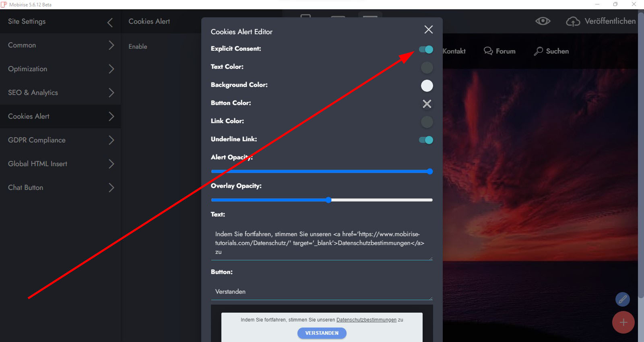Viewport: 644px width, 342px height.
Task: Expand the SEO & Analytics section
Action: pos(111,93)
